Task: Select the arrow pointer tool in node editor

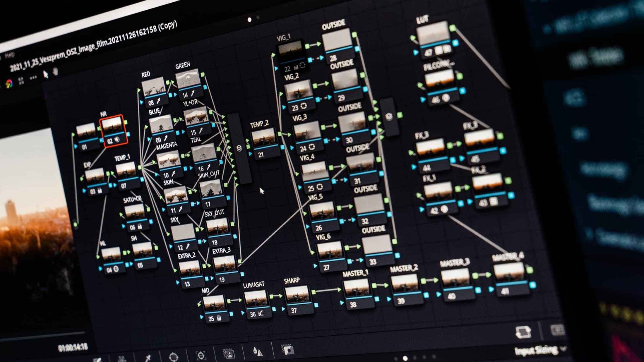Action: click(x=45, y=74)
